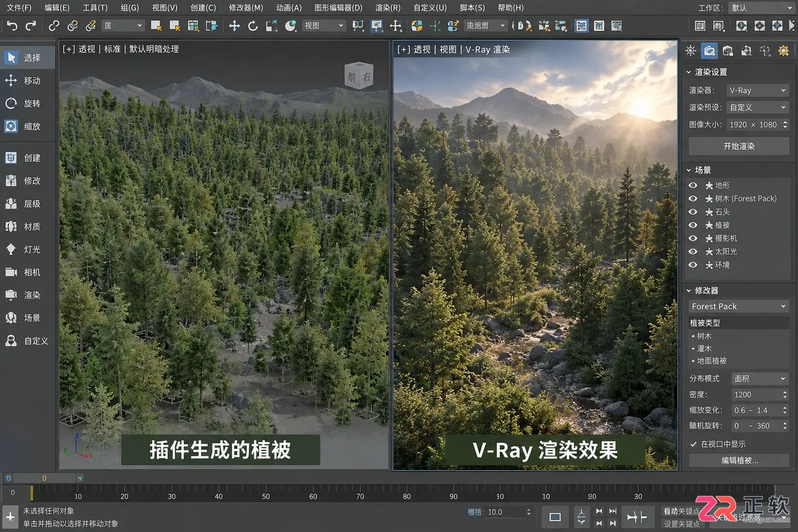Select 地面植被 under 植被类型
This screenshot has width=798, height=532.
pos(712,361)
